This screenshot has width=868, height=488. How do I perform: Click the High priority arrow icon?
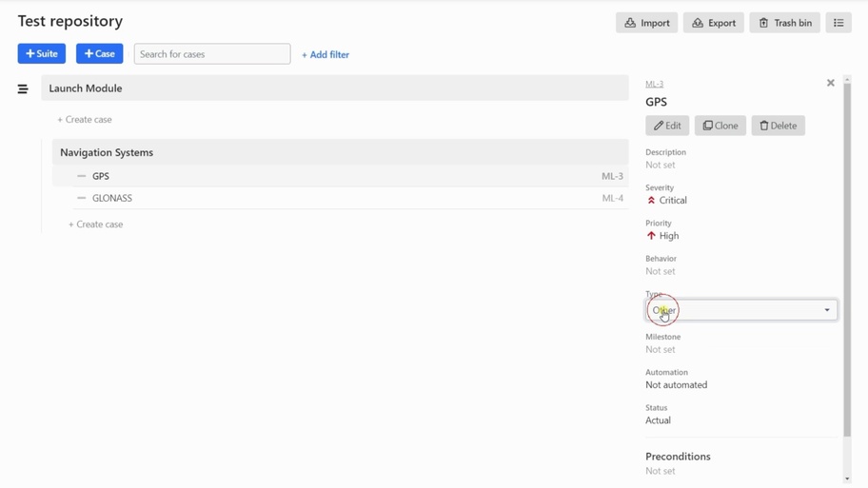pos(651,236)
